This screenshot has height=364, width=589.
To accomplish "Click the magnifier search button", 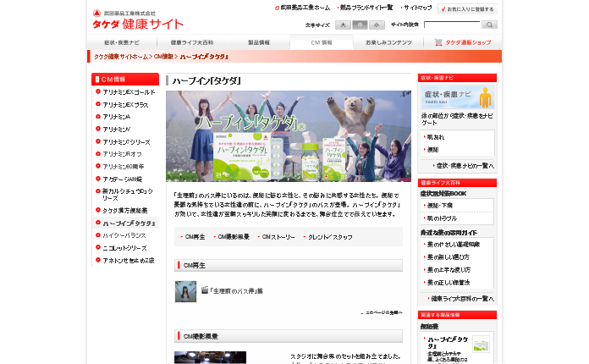I will point(489,25).
